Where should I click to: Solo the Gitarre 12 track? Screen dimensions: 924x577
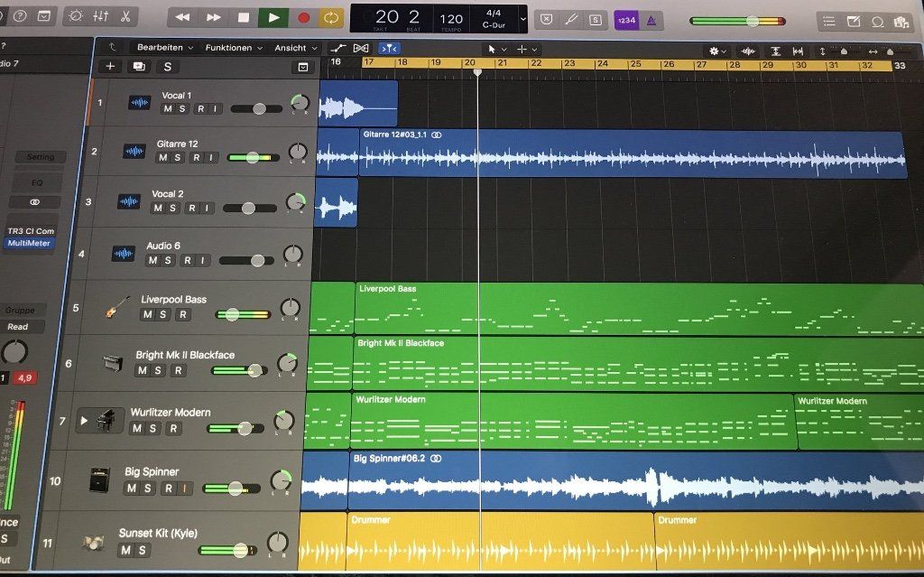(177, 157)
